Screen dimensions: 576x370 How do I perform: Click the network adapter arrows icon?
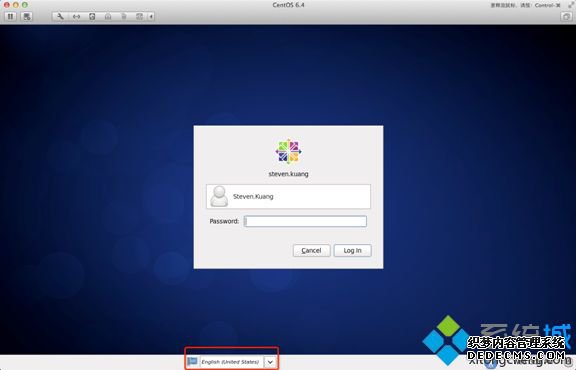pos(76,17)
